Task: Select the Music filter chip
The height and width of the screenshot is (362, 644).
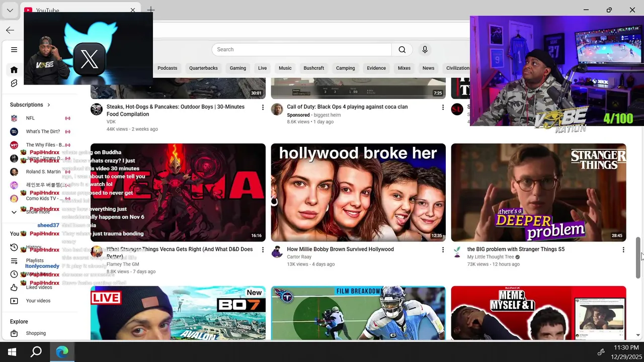Action: (285, 68)
